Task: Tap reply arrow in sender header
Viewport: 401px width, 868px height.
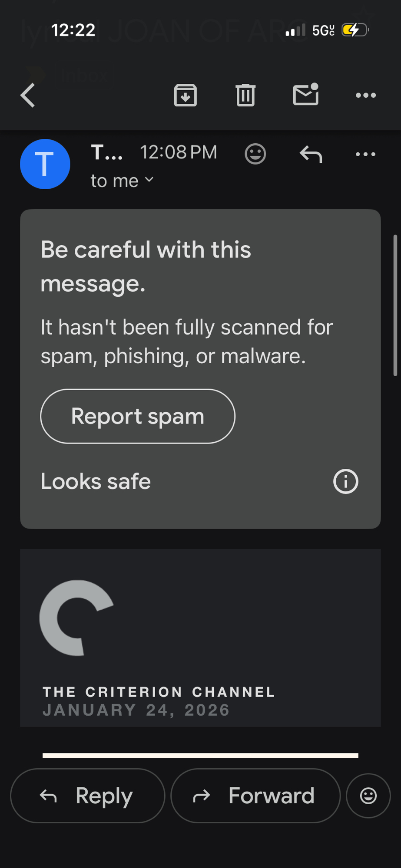Action: coord(311,154)
